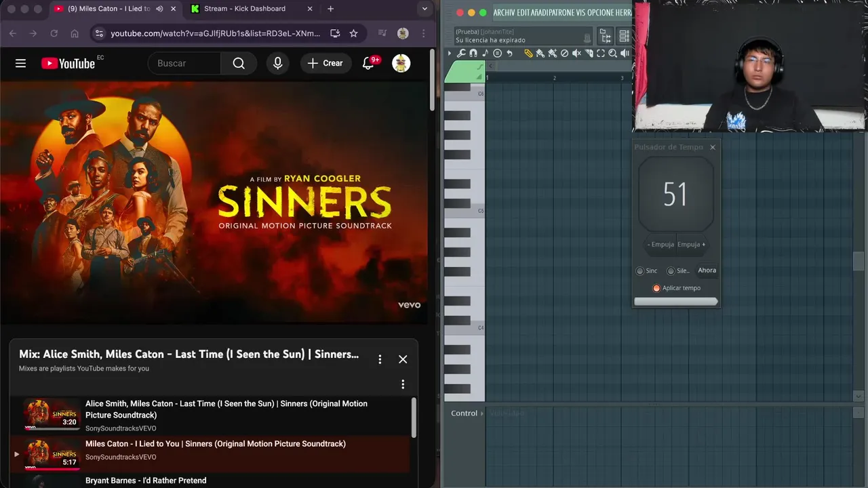Click the YouTube account avatar

pos(401,64)
